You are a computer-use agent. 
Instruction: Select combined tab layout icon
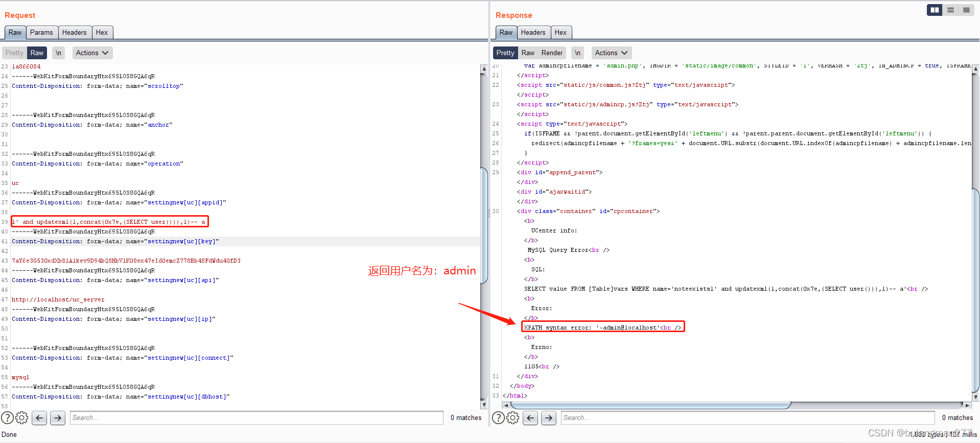(966, 10)
